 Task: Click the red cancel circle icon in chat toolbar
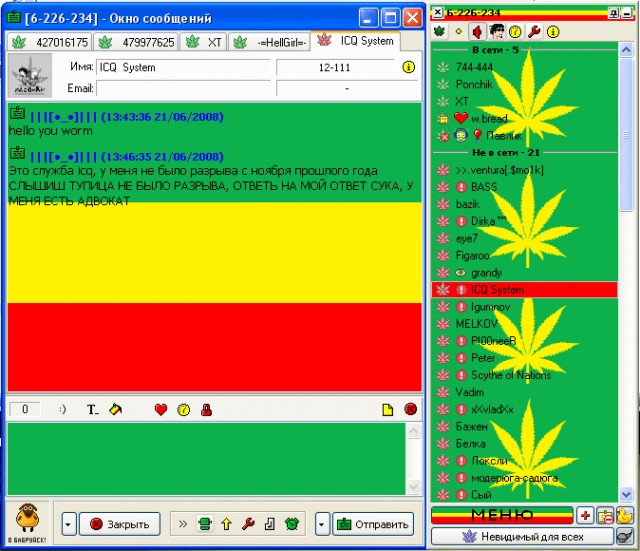click(x=411, y=409)
